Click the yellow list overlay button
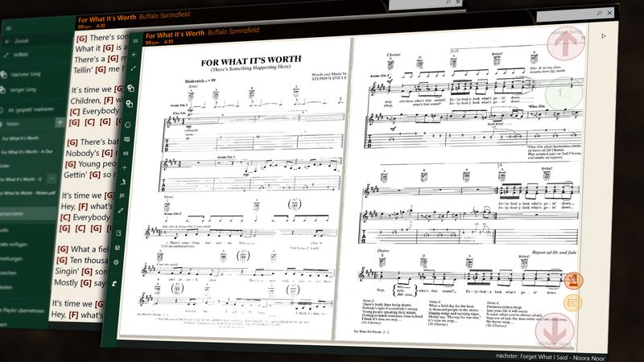 click(572, 303)
